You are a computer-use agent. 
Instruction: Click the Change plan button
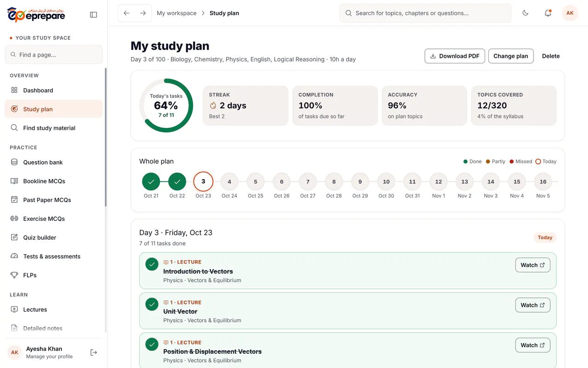point(511,56)
